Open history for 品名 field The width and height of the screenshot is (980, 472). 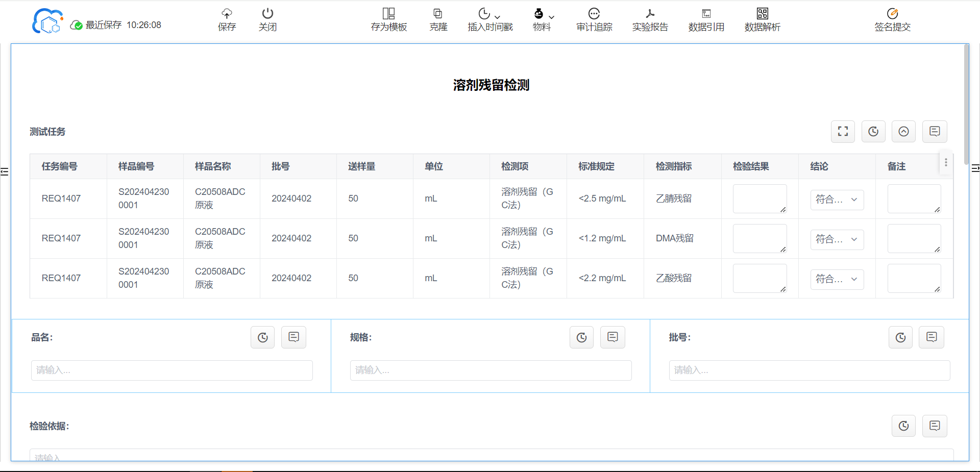coord(263,337)
